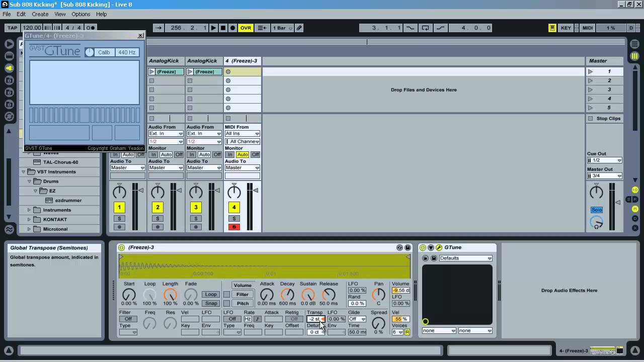The height and width of the screenshot is (362, 644).
Task: Disarm record on track 4
Action: (234, 227)
